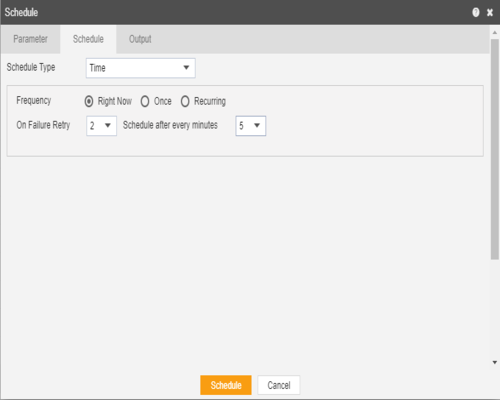This screenshot has width=500, height=400.
Task: Select the Once frequency option
Action: click(145, 101)
